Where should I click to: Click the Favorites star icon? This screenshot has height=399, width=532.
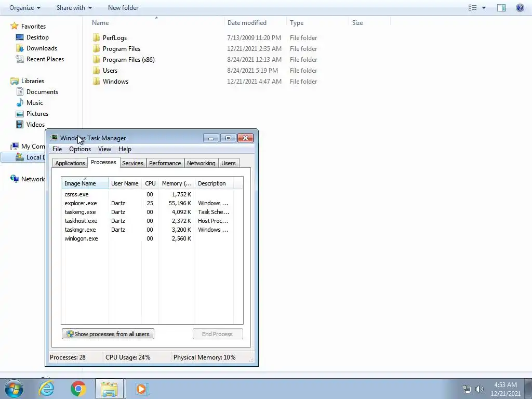click(x=14, y=26)
